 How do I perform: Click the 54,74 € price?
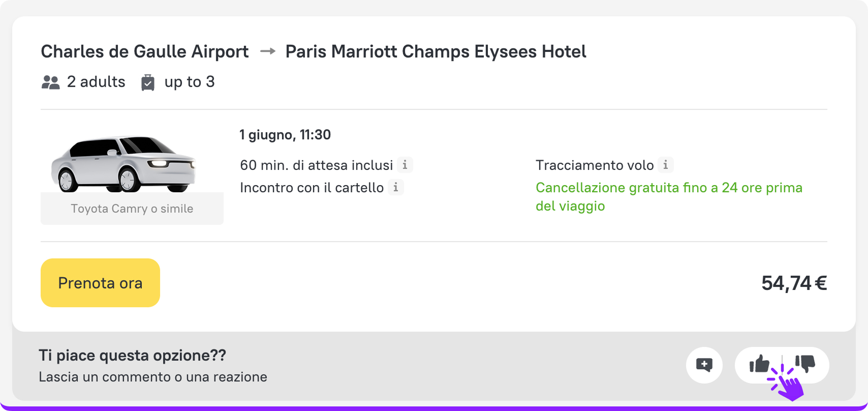(794, 283)
